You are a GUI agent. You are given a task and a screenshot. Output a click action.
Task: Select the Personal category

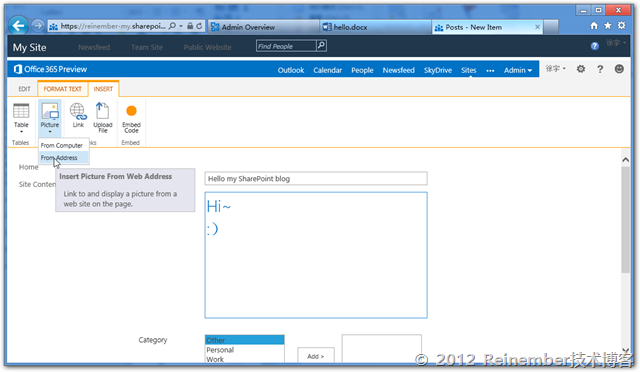[x=244, y=350]
